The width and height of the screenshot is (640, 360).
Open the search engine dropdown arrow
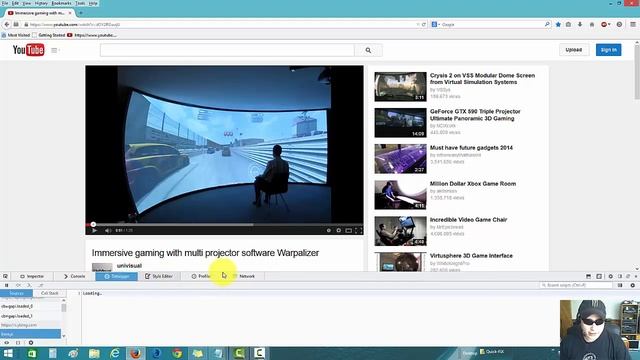439,24
